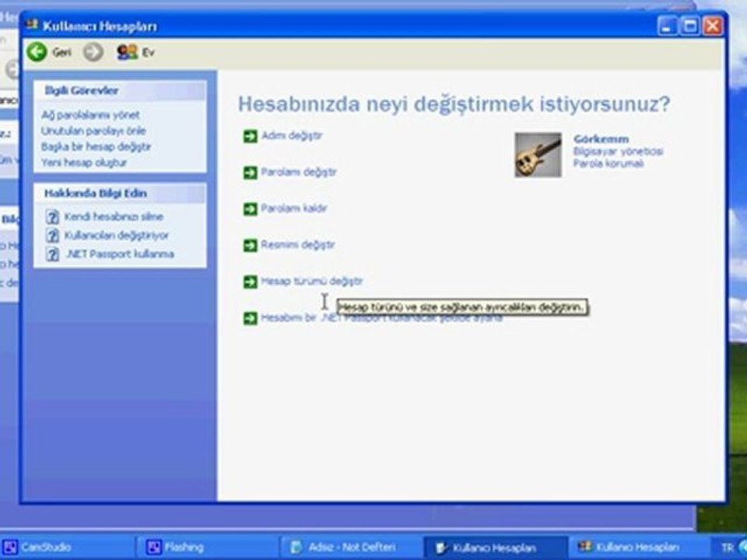Open Adımı değiştir link
747x560 pixels.
292,135
